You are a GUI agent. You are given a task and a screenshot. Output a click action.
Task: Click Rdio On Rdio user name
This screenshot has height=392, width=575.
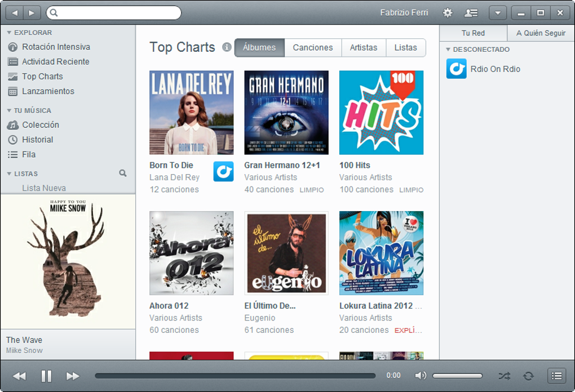[495, 69]
